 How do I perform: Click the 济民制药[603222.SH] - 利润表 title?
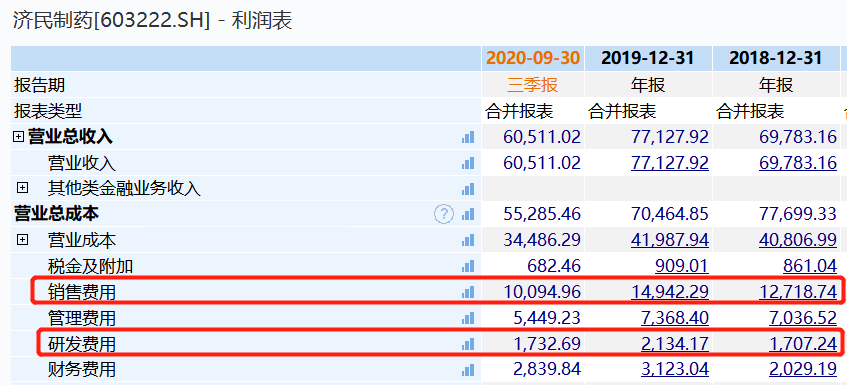152,21
